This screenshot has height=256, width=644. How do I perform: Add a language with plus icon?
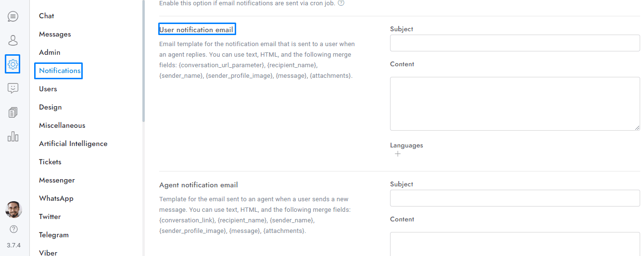coord(398,154)
